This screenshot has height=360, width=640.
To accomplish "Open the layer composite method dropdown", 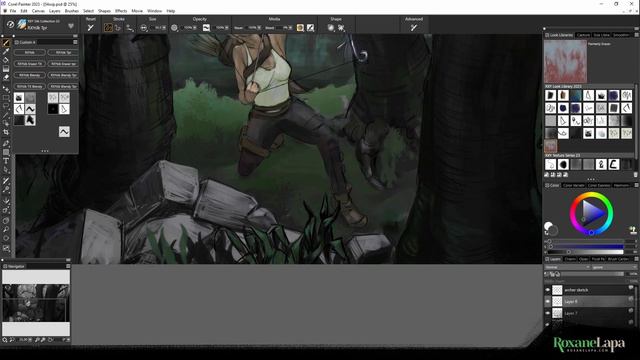I will click(x=567, y=267).
